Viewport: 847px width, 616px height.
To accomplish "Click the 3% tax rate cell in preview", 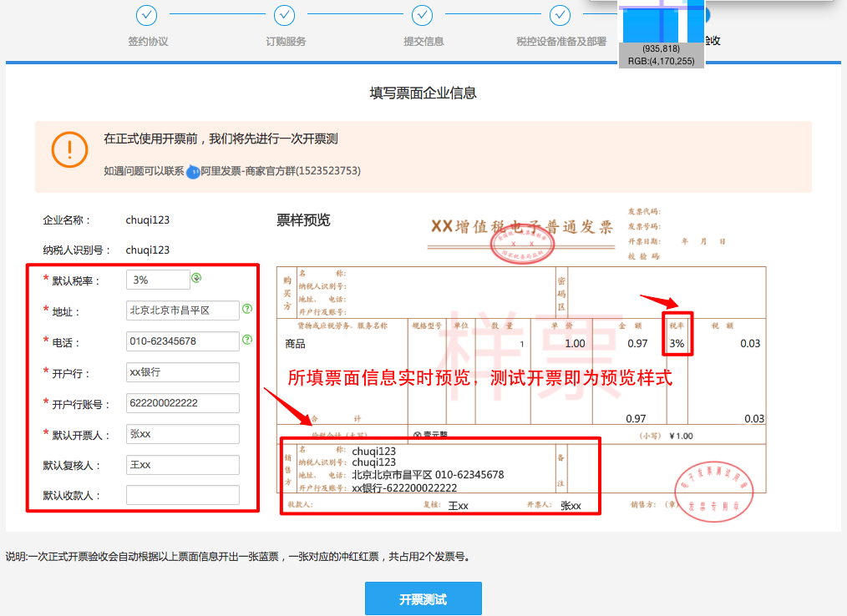I will 677,343.
